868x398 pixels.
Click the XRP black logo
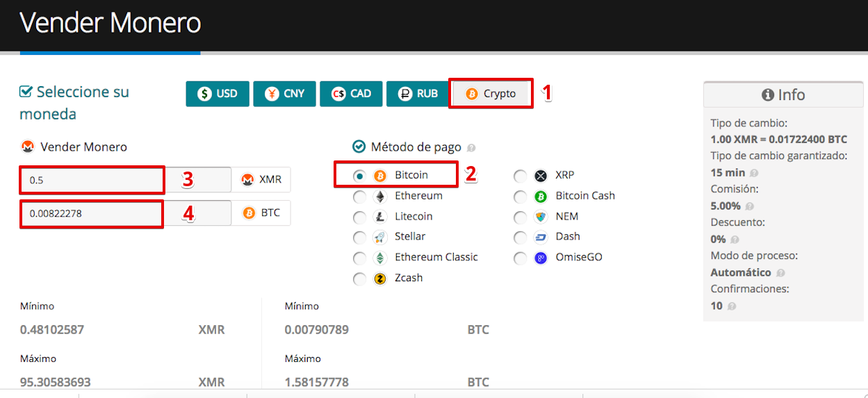(541, 176)
